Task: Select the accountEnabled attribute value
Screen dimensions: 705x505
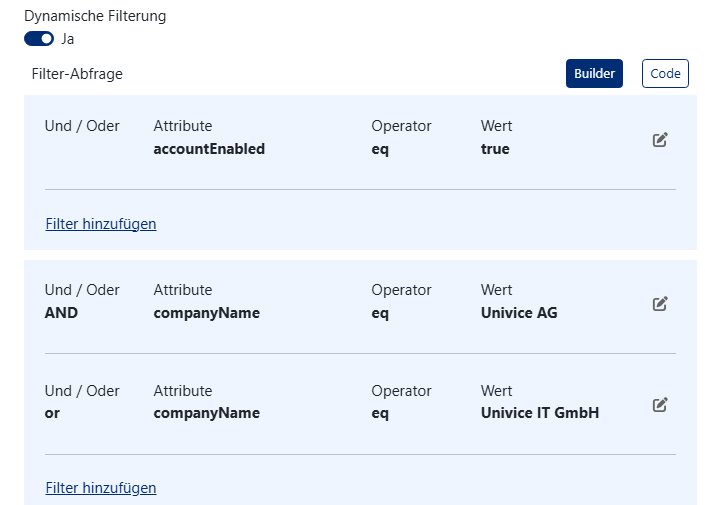Action: click(209, 149)
